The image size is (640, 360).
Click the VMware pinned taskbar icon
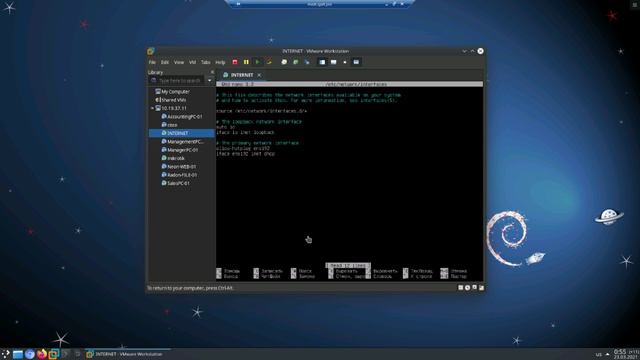(53, 354)
